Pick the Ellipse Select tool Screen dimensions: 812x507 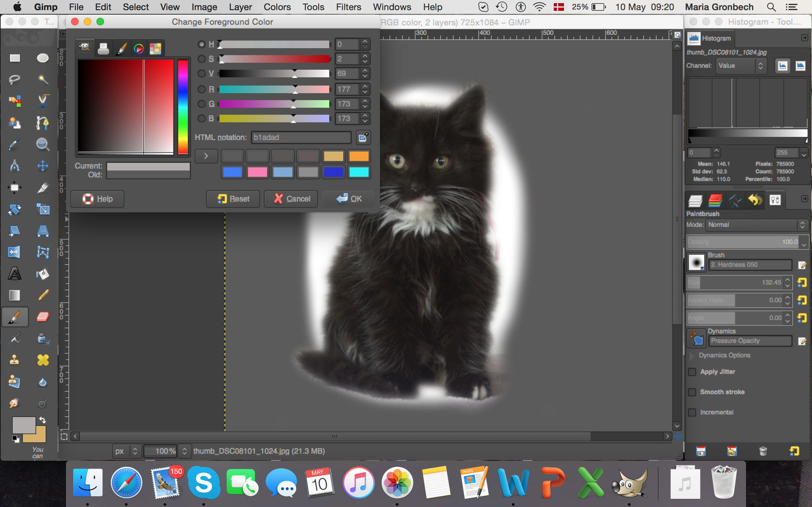(43, 58)
